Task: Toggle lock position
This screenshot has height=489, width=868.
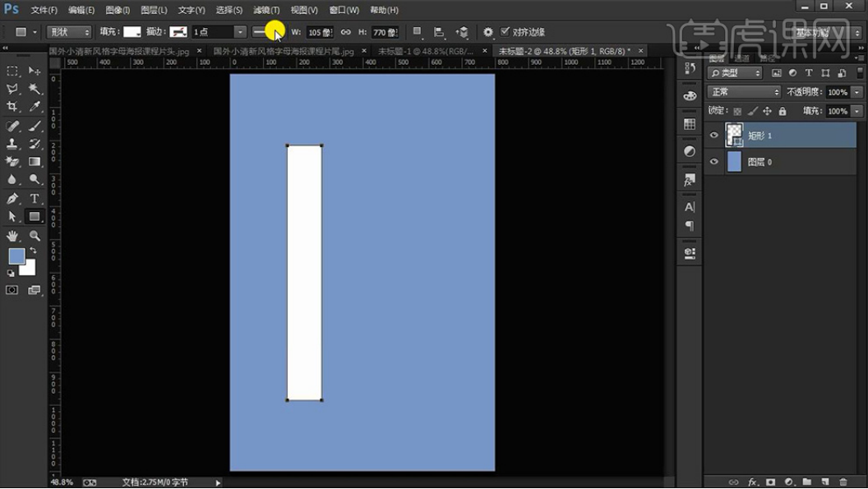Action: [x=767, y=111]
